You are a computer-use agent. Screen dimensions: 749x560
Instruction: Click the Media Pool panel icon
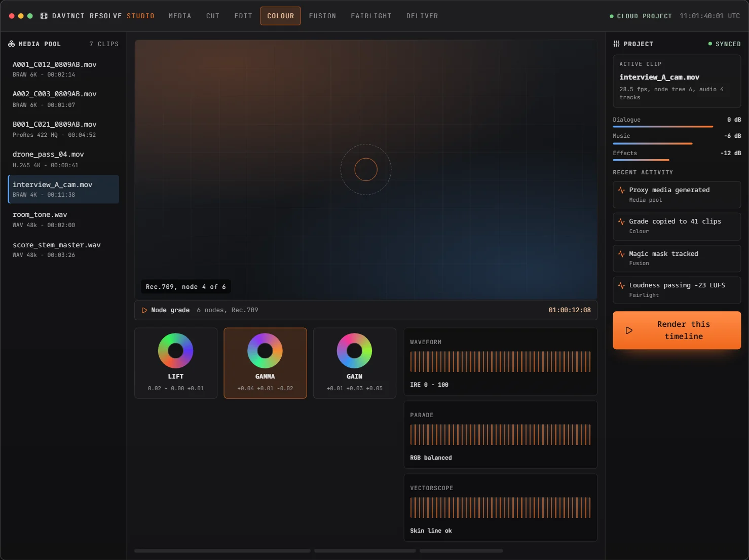(x=11, y=44)
